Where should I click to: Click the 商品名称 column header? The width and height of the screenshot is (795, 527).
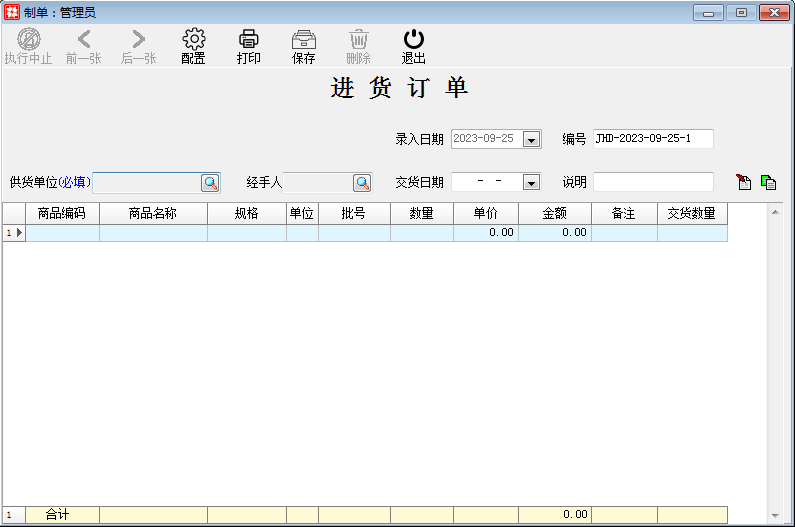[x=153, y=214]
